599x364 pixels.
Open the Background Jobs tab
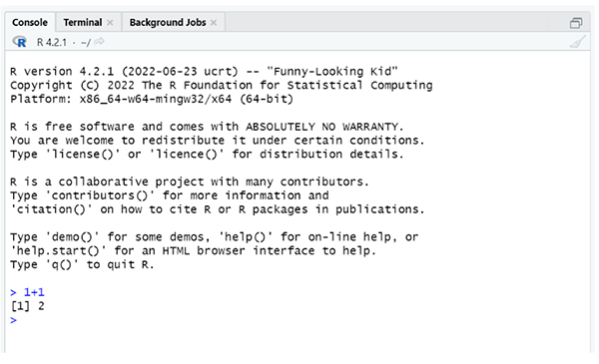coord(168,23)
